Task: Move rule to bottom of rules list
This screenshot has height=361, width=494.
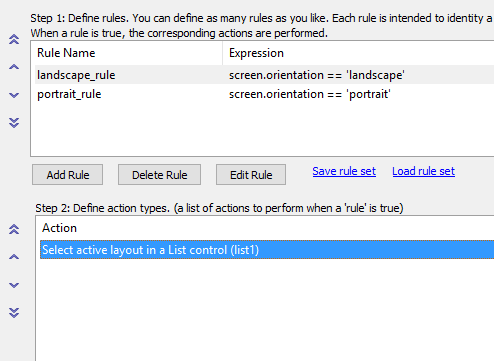Action: (14, 123)
